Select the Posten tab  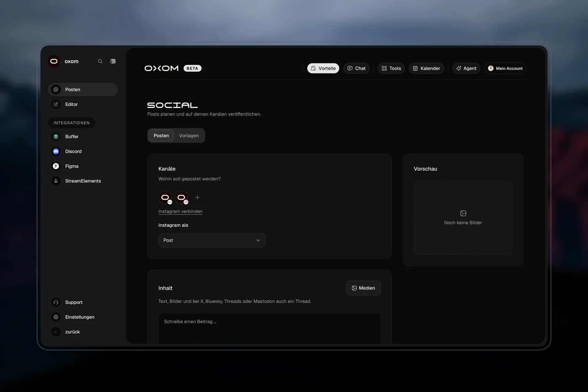[161, 136]
